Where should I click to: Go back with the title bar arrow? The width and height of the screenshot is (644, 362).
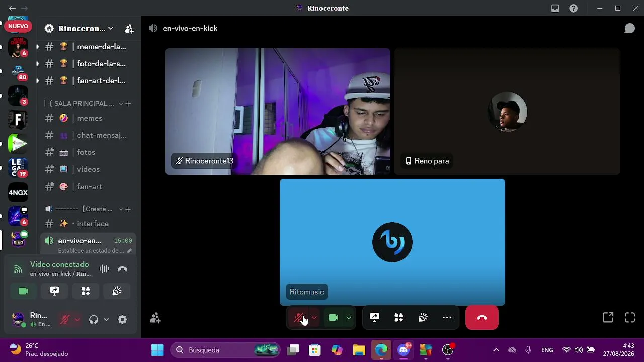[12, 8]
